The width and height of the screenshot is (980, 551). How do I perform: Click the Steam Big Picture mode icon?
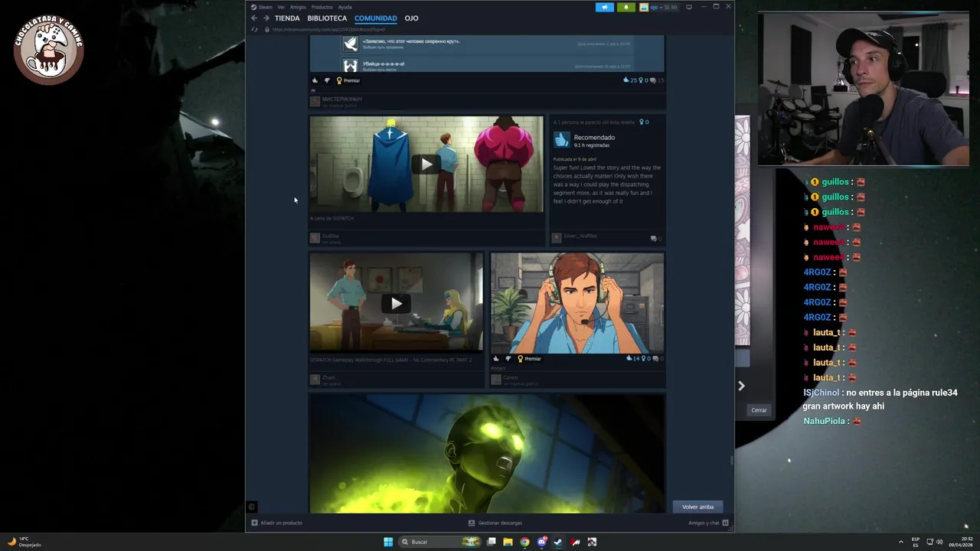pyautogui.click(x=689, y=7)
